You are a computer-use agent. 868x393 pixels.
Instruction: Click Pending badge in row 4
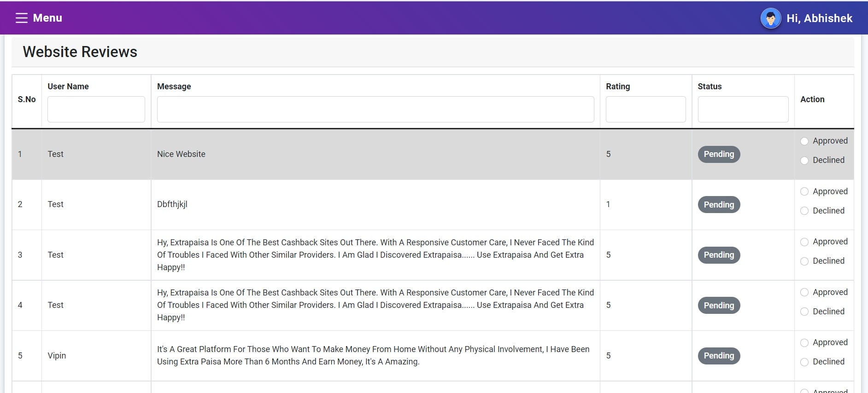(719, 306)
